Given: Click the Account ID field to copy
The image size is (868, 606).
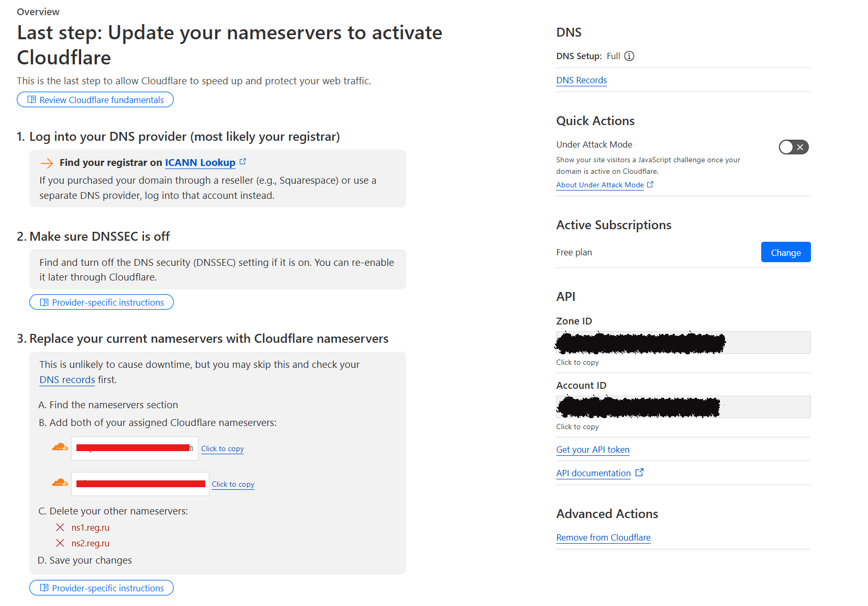Looking at the screenshot, I should pyautogui.click(x=683, y=407).
